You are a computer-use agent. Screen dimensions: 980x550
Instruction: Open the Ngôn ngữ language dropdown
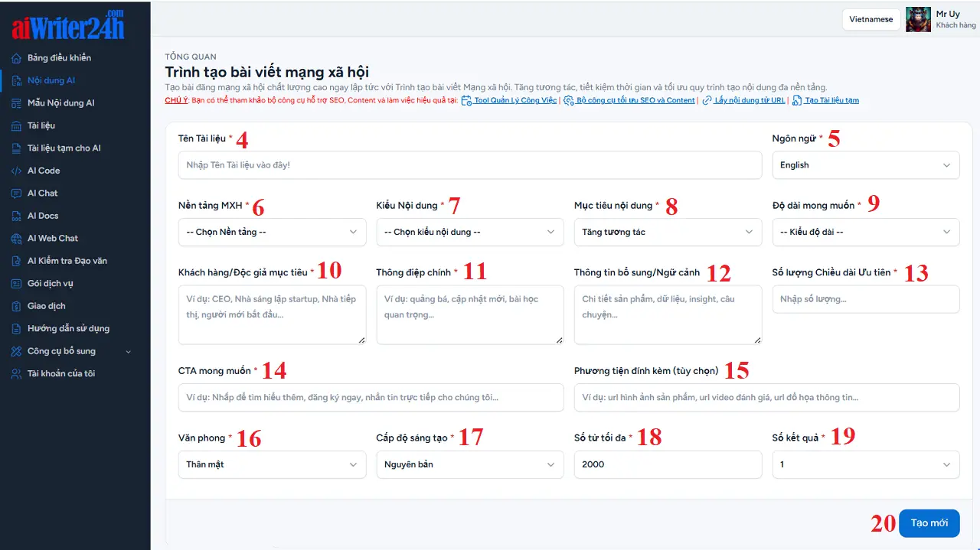pyautogui.click(x=865, y=165)
